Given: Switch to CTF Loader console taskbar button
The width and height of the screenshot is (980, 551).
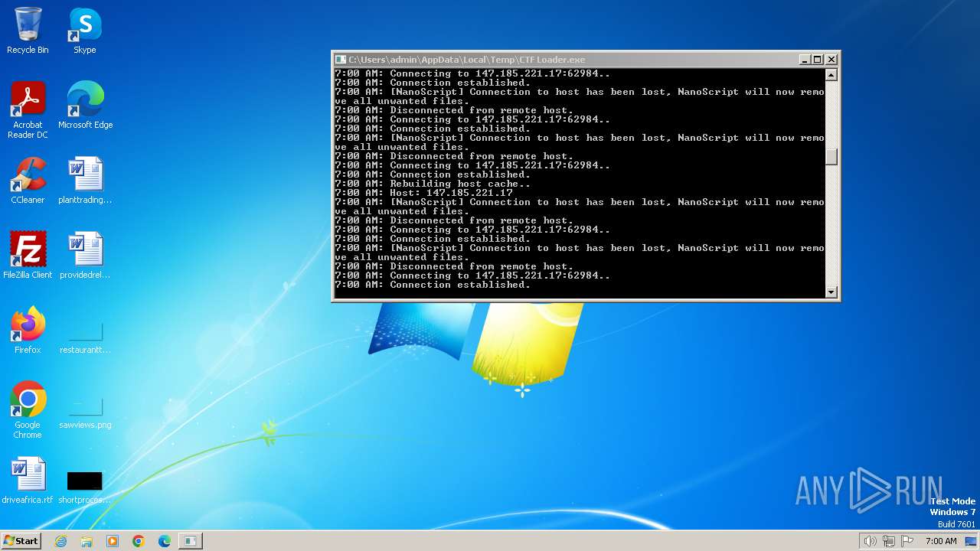Looking at the screenshot, I should tap(191, 541).
